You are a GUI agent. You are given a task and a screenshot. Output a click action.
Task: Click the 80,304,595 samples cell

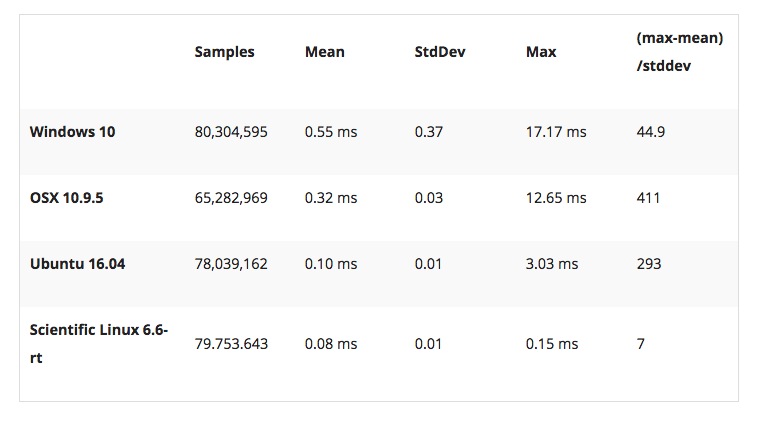click(231, 132)
